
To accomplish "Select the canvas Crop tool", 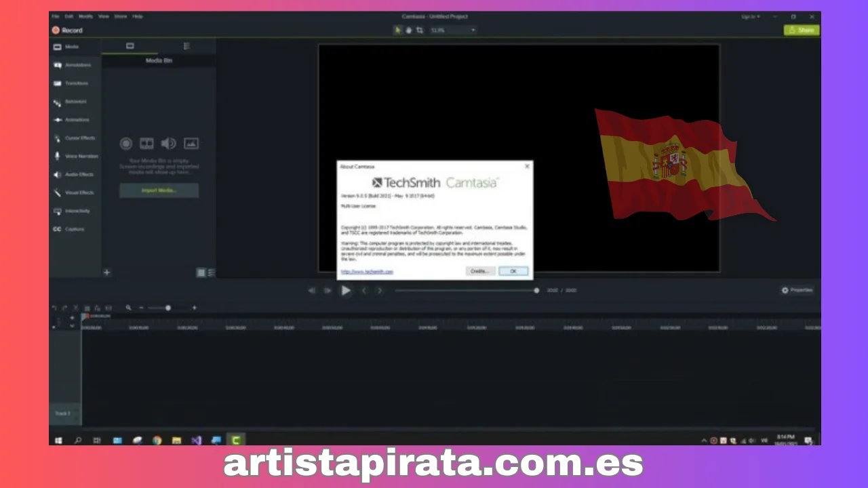I will (420, 30).
